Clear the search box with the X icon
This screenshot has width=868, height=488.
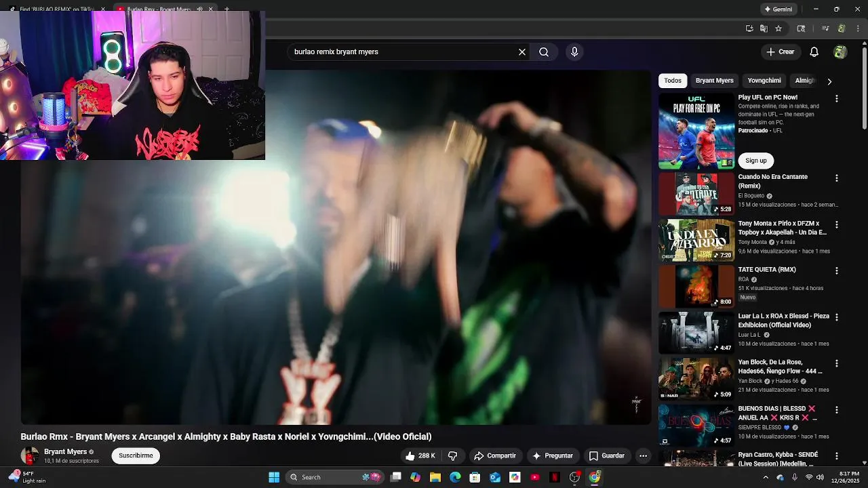(522, 52)
